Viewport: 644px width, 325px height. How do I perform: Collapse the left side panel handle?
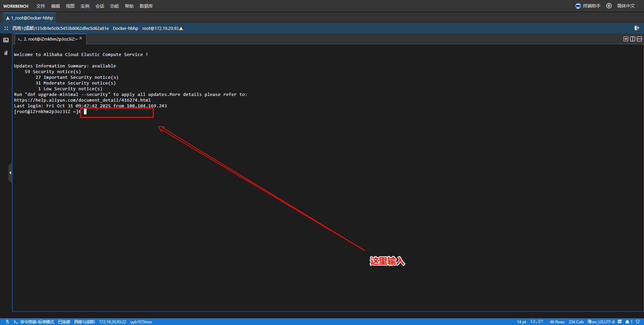(x=10, y=173)
